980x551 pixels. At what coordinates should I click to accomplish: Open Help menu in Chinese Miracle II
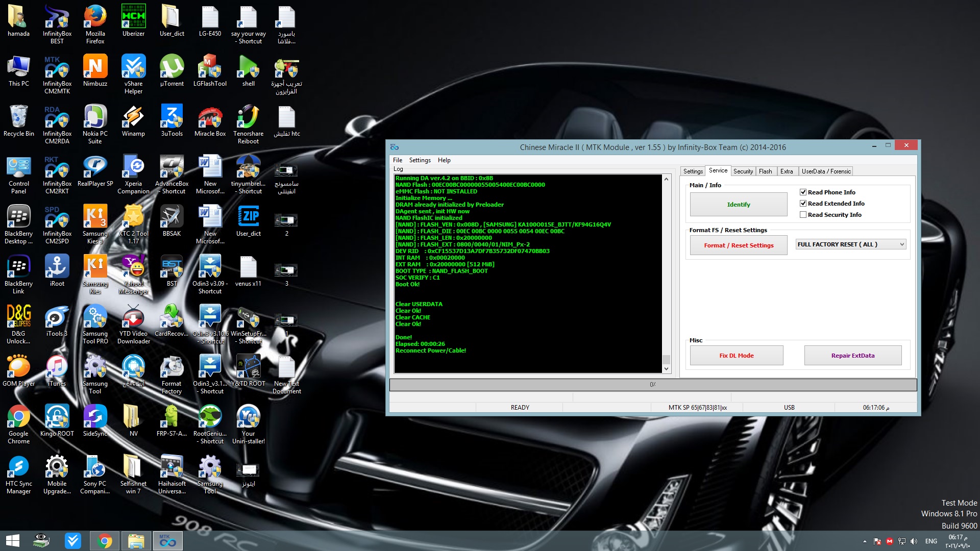444,160
